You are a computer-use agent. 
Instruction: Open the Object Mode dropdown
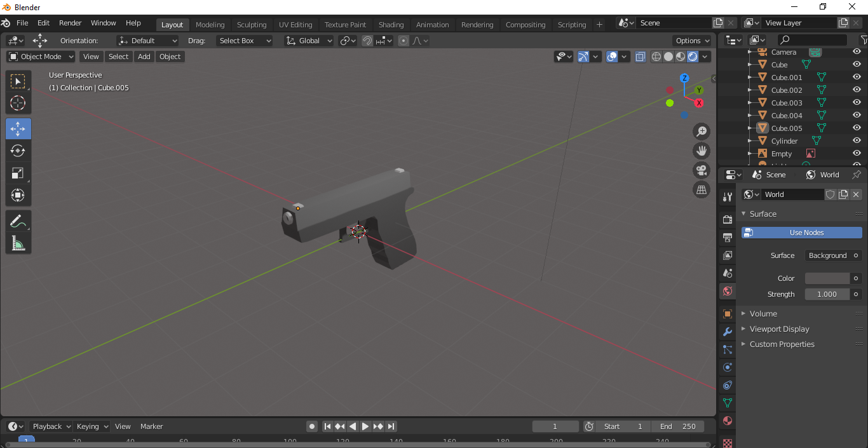41,57
